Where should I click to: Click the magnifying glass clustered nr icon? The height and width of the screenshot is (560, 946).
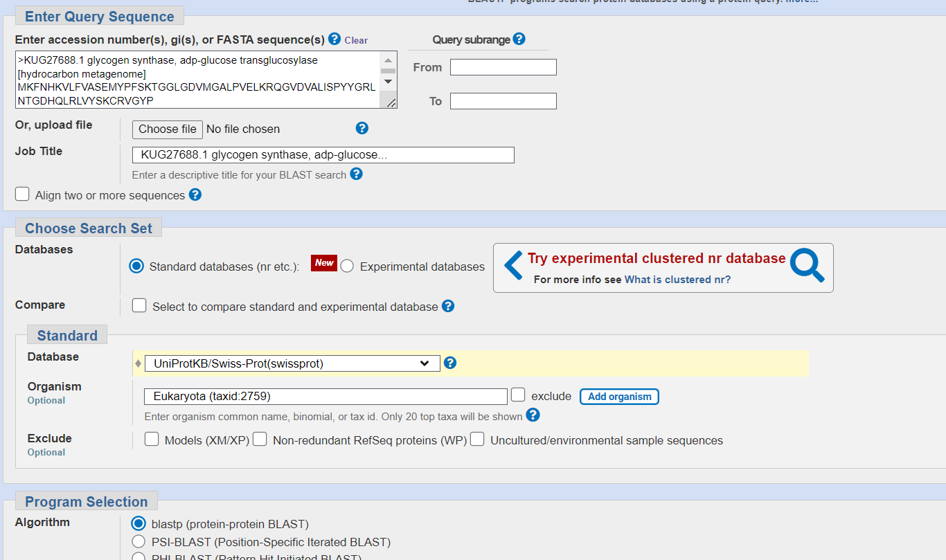[x=807, y=266]
